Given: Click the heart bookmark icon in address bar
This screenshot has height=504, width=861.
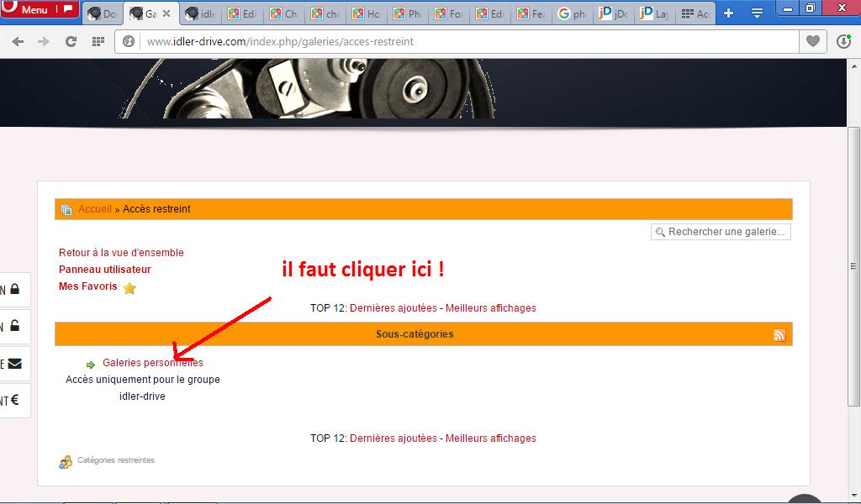Looking at the screenshot, I should pos(812,41).
